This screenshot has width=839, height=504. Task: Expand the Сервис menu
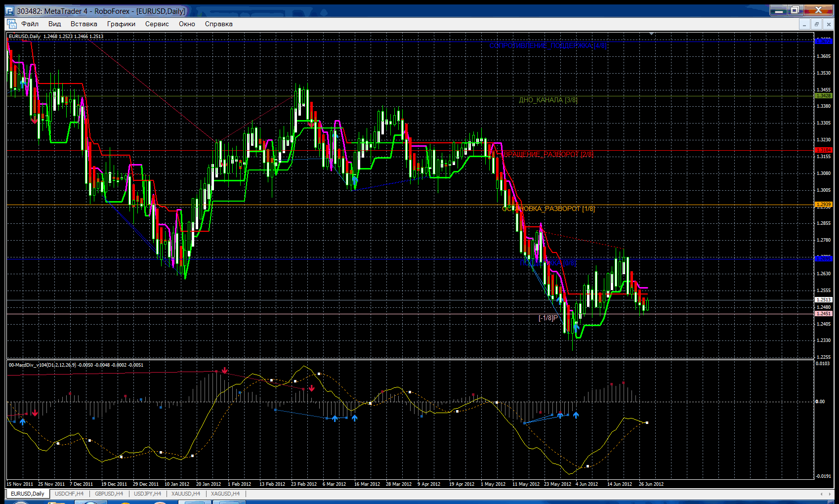157,24
